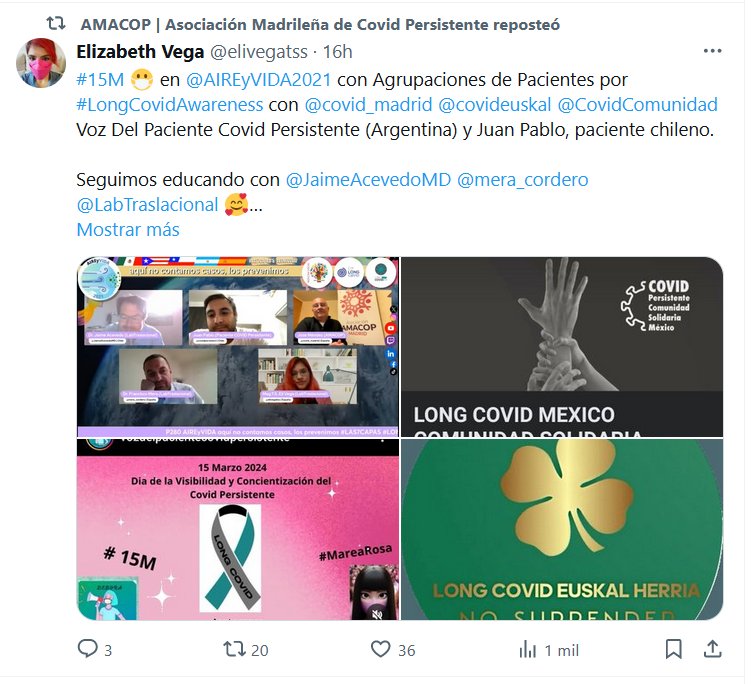756x684 pixels.
Task: Like the tweet with the heart icon
Action: [380, 649]
